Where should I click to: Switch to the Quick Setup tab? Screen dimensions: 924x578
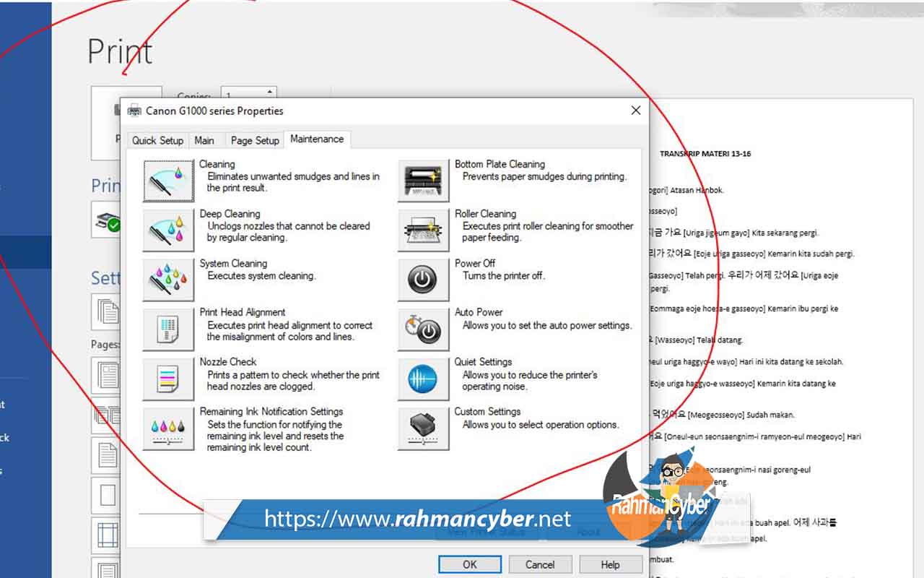click(x=157, y=140)
